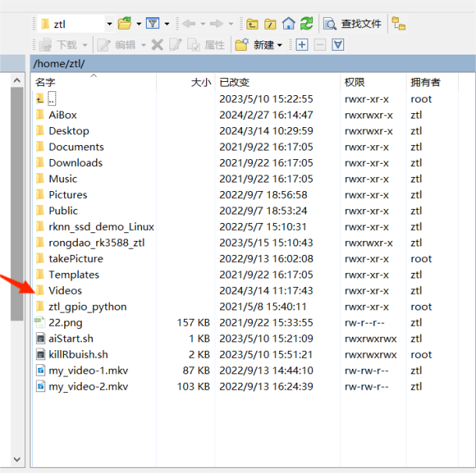The image size is (476, 474).
Task: Go to the parent directory icon
Action: 252,23
